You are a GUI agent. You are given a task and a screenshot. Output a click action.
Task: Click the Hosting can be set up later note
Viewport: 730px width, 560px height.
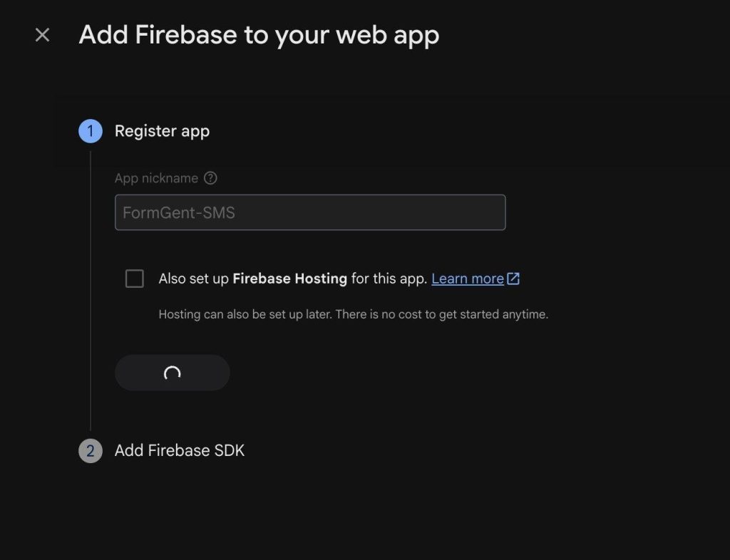354,314
